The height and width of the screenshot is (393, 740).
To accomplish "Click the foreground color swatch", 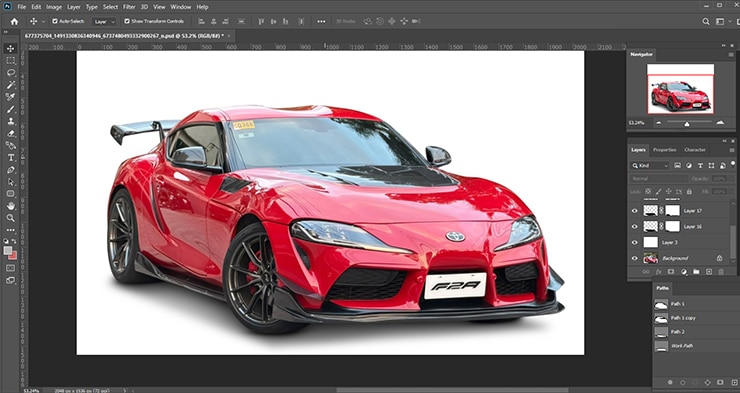I will 8,251.
